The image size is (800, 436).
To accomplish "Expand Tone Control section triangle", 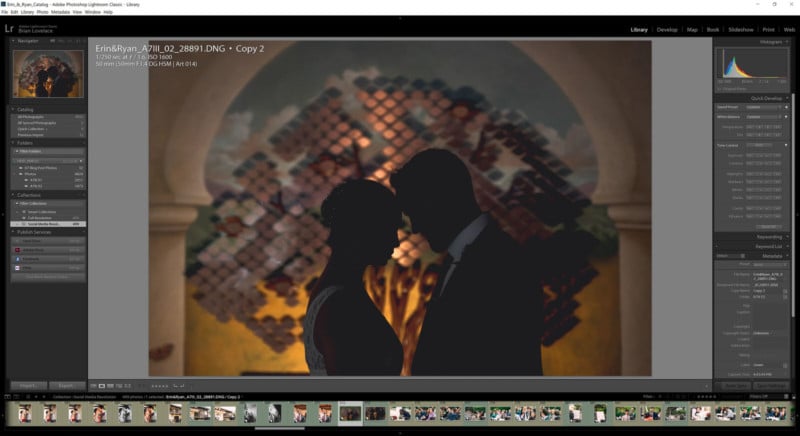I will coord(786,145).
